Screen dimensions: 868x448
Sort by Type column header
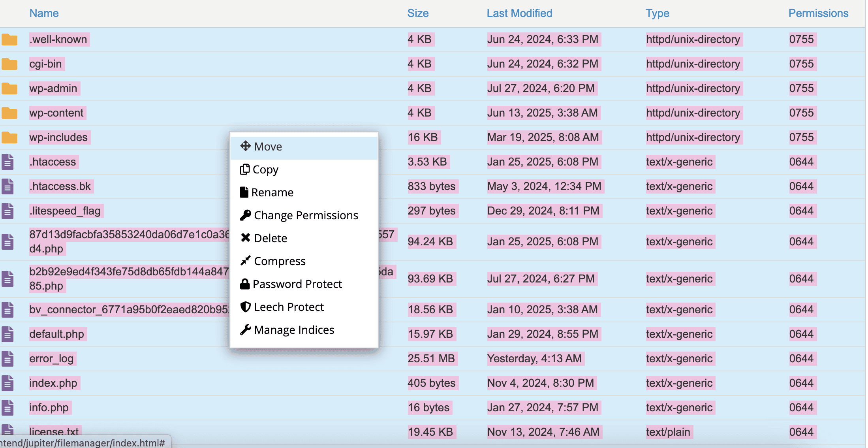tap(657, 13)
